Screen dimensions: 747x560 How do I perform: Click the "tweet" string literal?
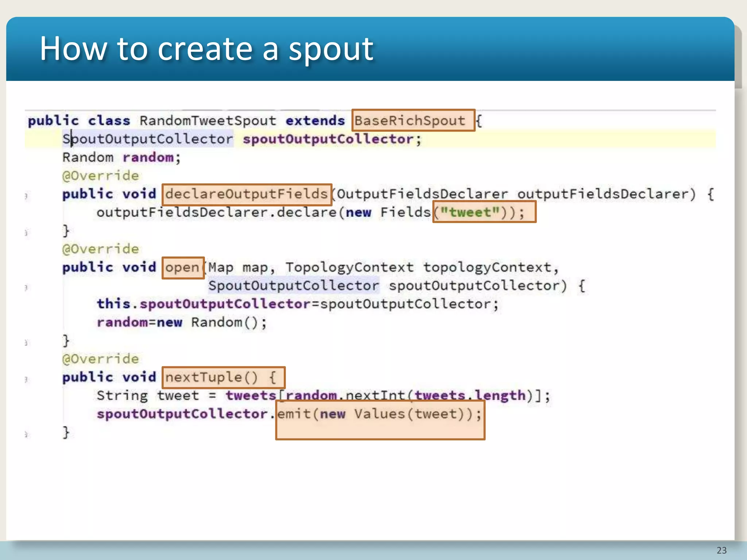point(470,212)
